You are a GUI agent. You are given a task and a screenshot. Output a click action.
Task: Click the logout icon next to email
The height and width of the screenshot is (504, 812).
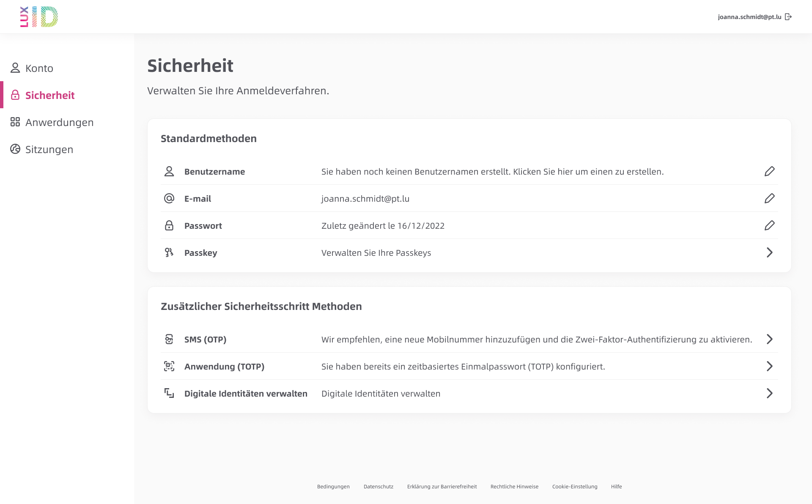pyautogui.click(x=788, y=17)
